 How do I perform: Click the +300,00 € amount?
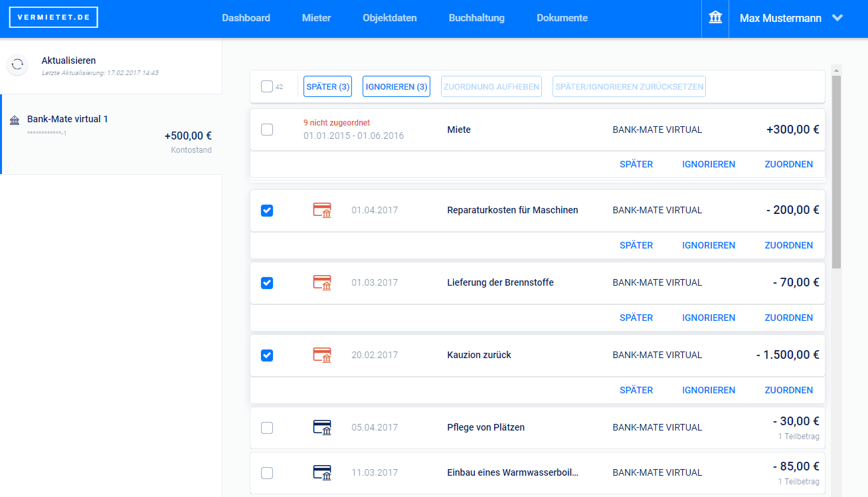(x=792, y=130)
